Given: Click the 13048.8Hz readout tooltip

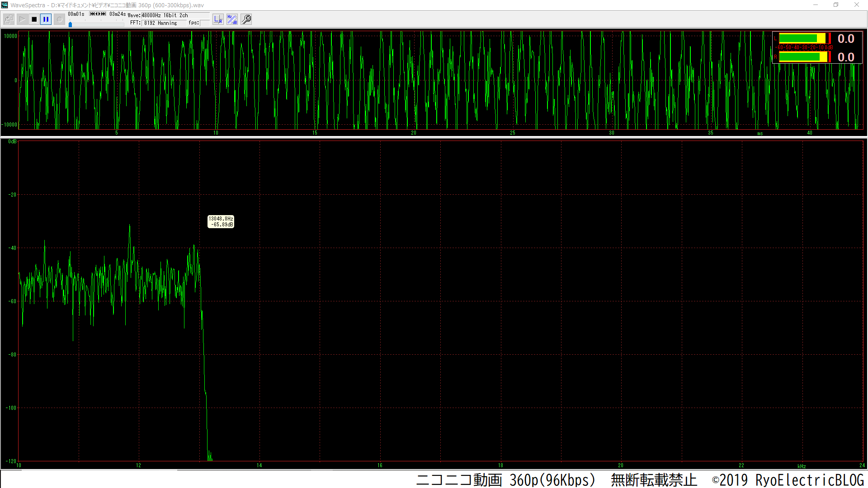Looking at the screenshot, I should coord(221,221).
